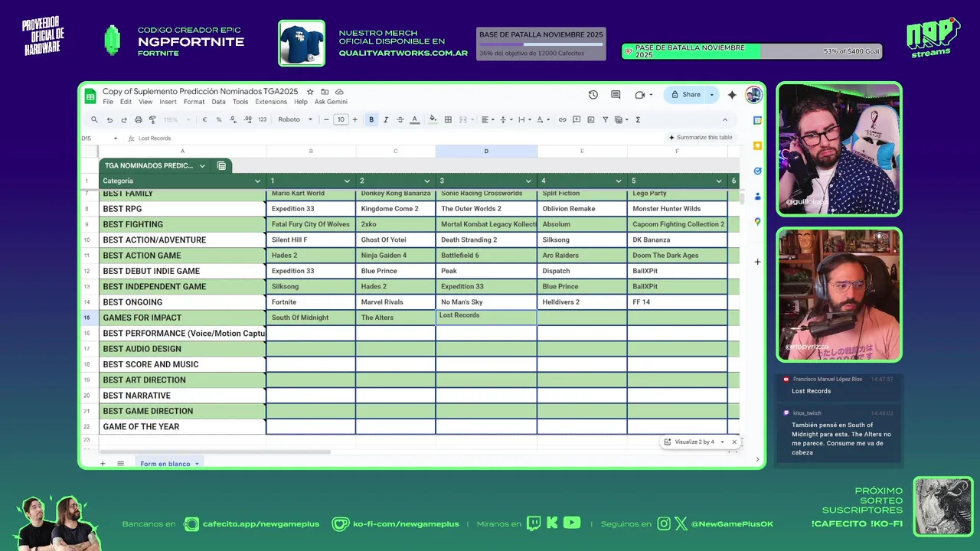Add a new sheet

click(x=103, y=464)
